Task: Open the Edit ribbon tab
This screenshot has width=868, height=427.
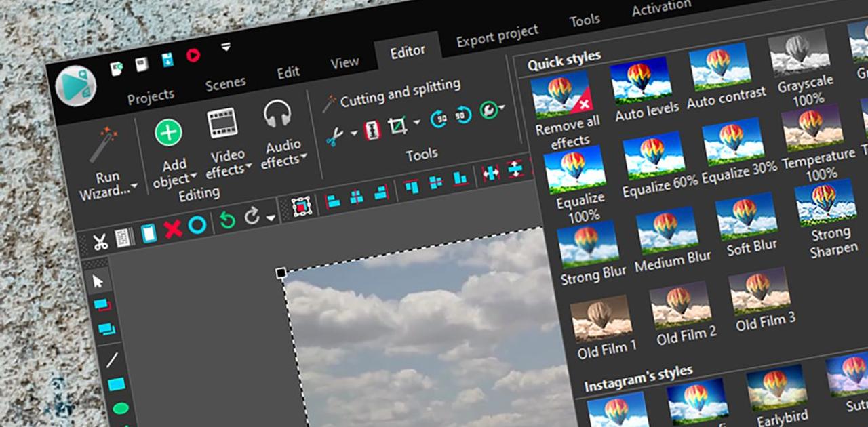Action: tap(288, 73)
